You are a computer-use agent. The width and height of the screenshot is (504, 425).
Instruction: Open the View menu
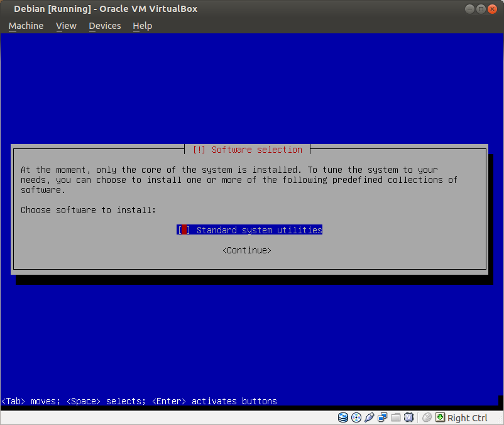(66, 26)
